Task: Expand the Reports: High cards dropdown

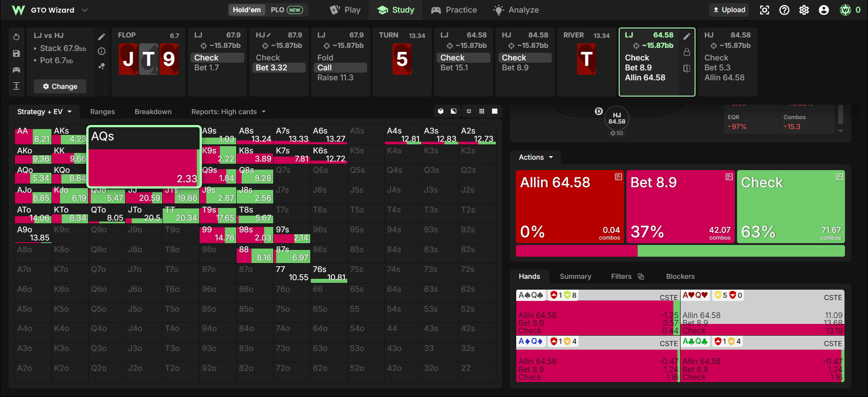Action: point(229,112)
